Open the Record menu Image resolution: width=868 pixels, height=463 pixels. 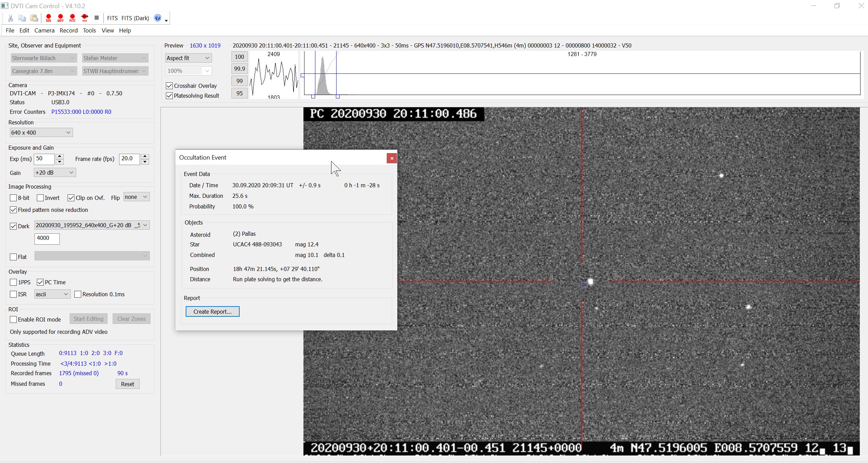(x=69, y=30)
